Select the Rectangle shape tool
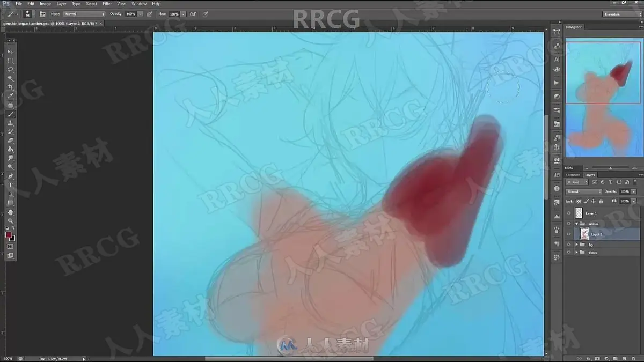 tap(11, 203)
